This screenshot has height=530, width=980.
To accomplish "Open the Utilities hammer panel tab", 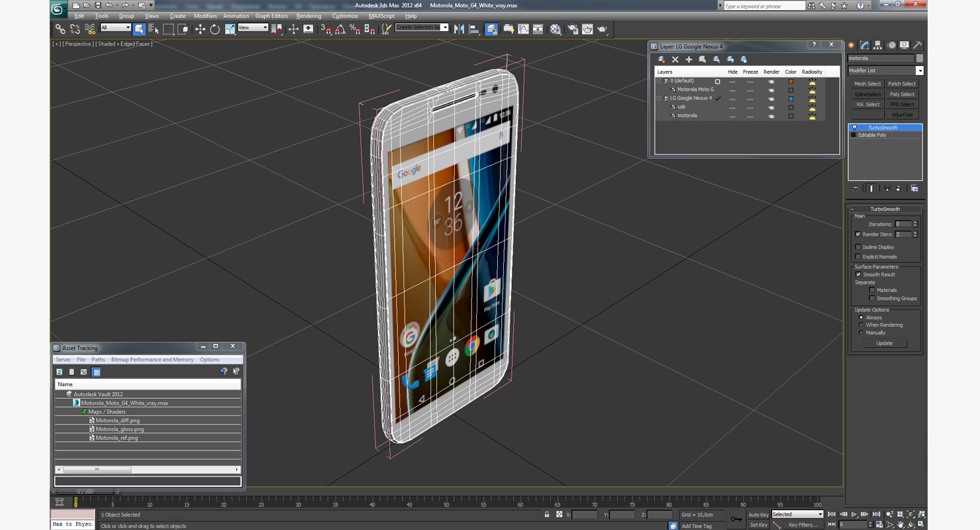I will (x=917, y=46).
